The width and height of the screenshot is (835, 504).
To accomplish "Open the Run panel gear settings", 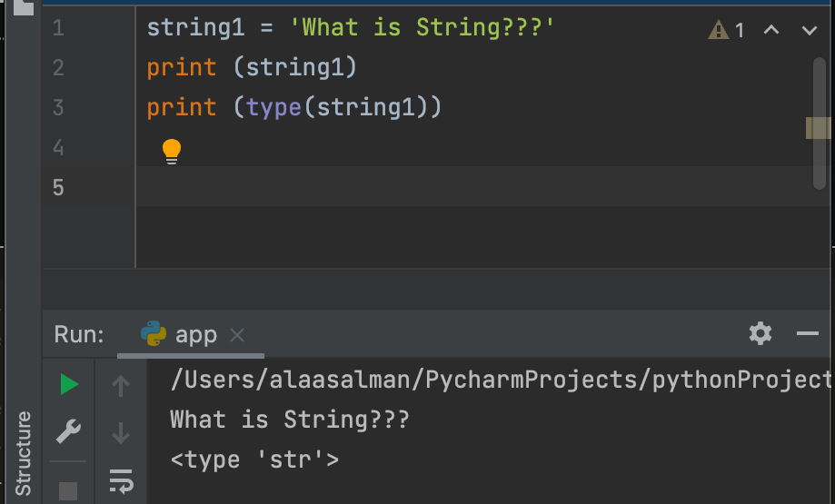I will 760,333.
